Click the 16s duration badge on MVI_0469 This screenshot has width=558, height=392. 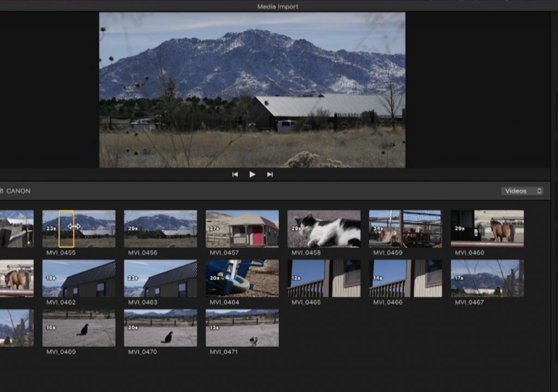point(51,327)
